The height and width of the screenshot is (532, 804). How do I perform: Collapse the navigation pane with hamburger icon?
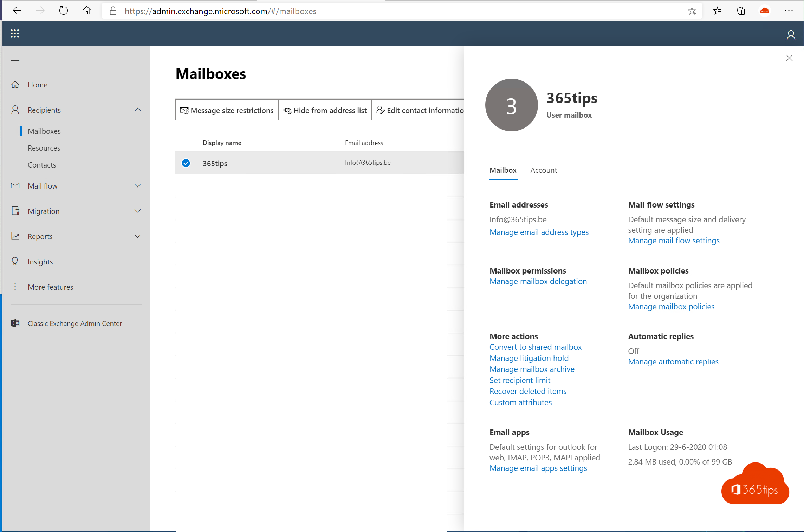[x=15, y=59]
